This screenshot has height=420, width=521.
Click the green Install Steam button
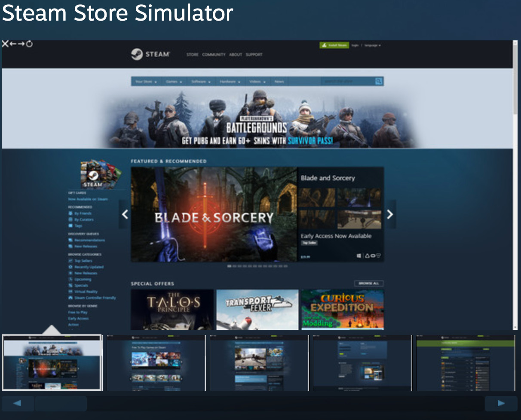334,45
